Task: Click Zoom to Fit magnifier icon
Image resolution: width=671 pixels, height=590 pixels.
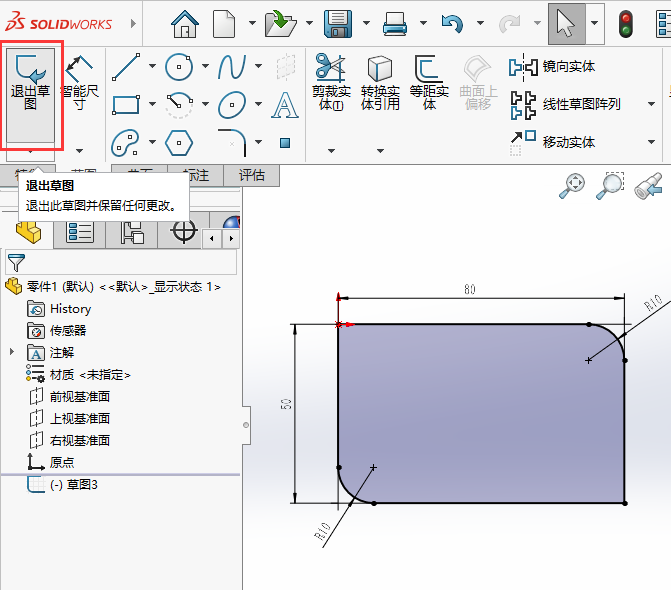Action: 572,186
